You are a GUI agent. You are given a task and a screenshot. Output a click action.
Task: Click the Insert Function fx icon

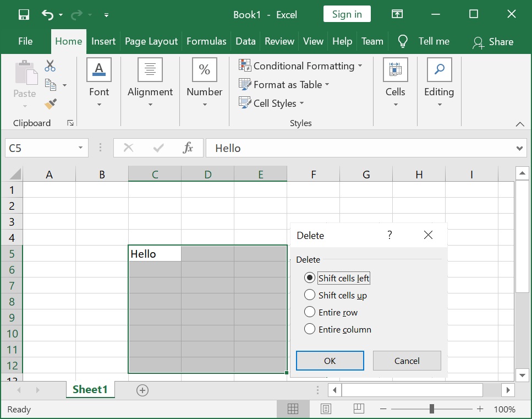[188, 148]
